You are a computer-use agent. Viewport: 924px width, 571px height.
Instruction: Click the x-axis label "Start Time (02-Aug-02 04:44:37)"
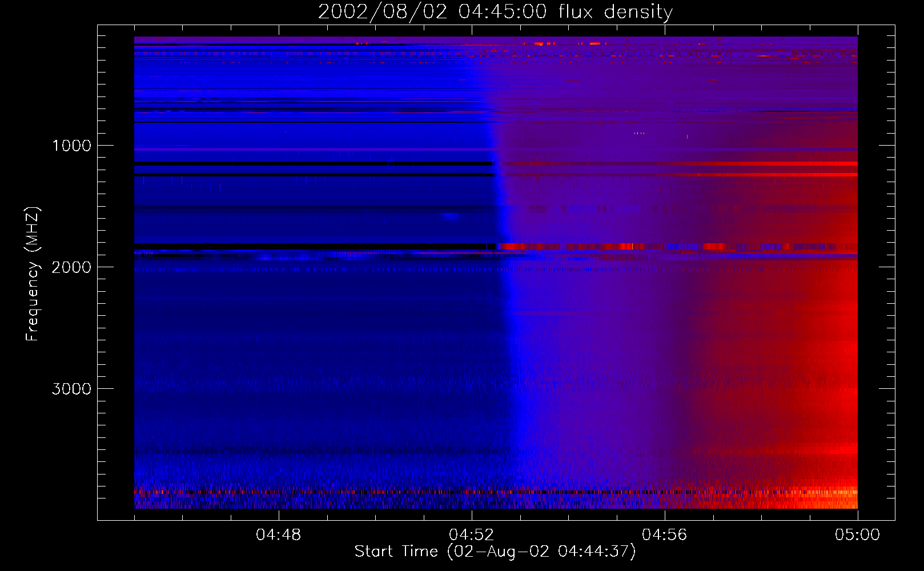(x=495, y=552)
